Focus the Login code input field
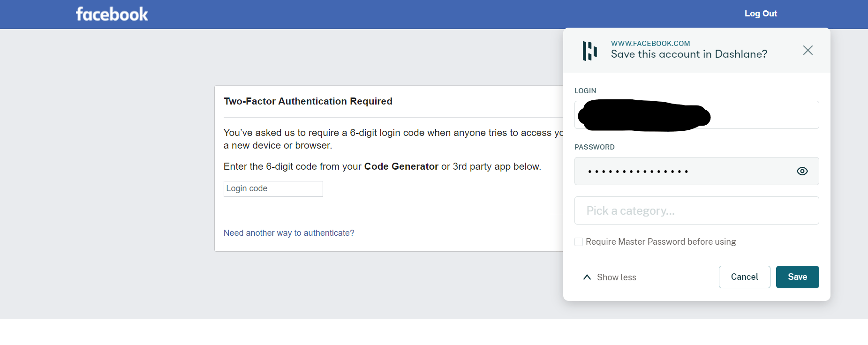Viewport: 868px width, 345px height. (x=273, y=189)
